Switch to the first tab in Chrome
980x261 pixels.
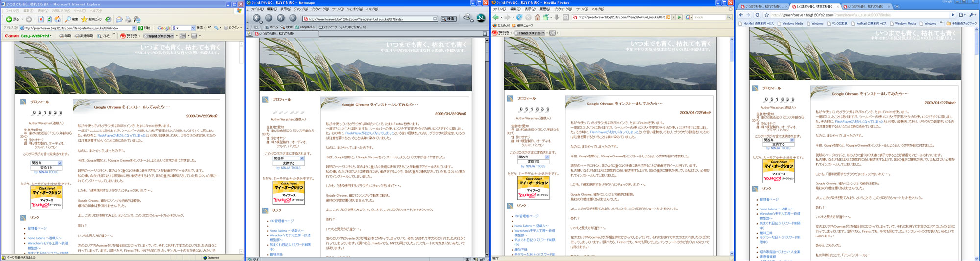[763, 7]
